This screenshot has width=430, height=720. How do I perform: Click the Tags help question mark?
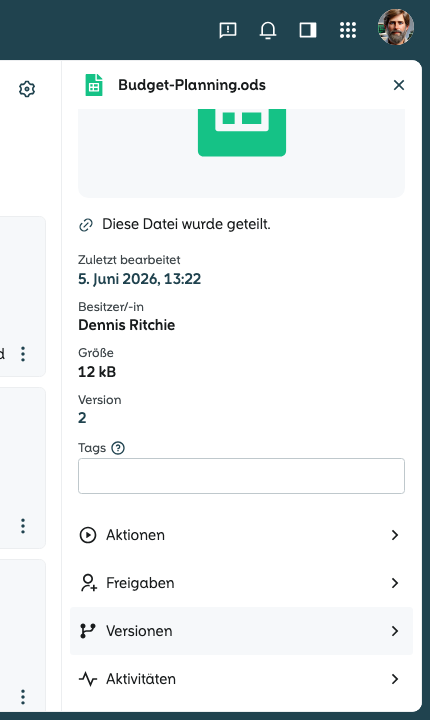(x=118, y=448)
